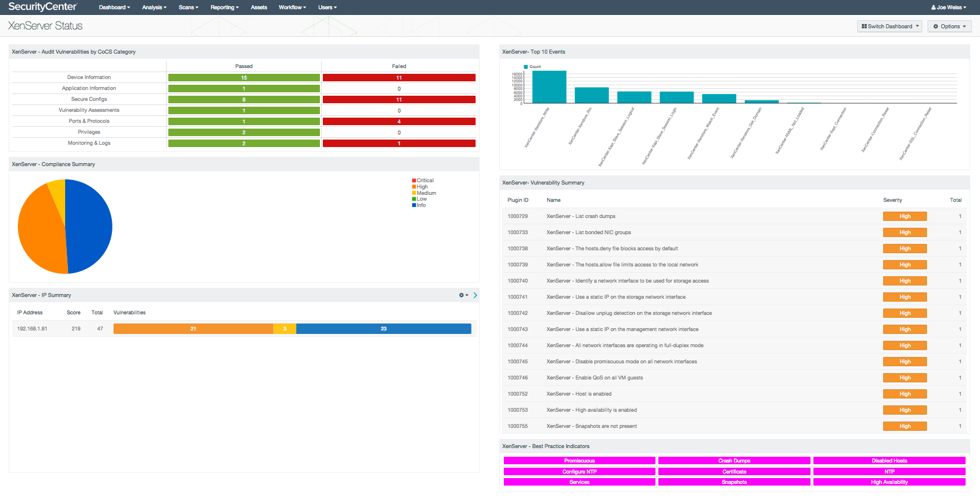Click the High Availability indicator

pyautogui.click(x=889, y=482)
